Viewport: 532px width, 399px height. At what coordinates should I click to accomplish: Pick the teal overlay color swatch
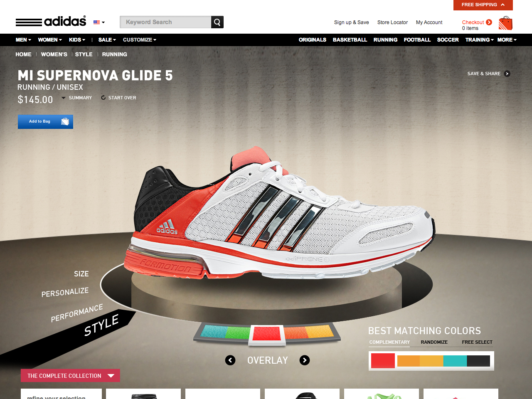tap(214, 332)
